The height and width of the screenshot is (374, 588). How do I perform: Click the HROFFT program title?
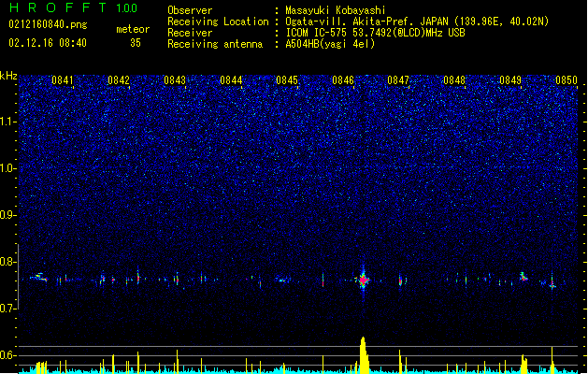tap(58, 7)
